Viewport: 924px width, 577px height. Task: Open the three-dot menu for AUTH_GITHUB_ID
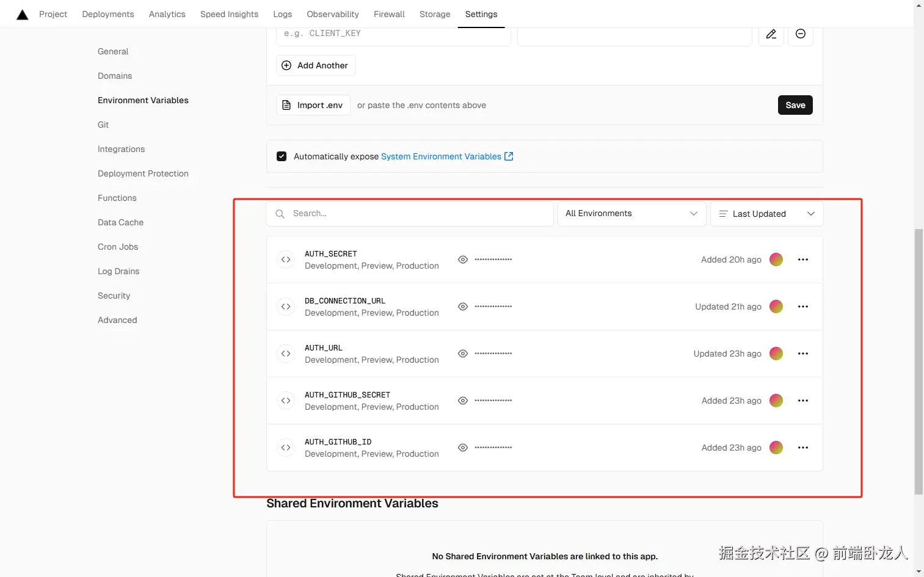click(803, 448)
